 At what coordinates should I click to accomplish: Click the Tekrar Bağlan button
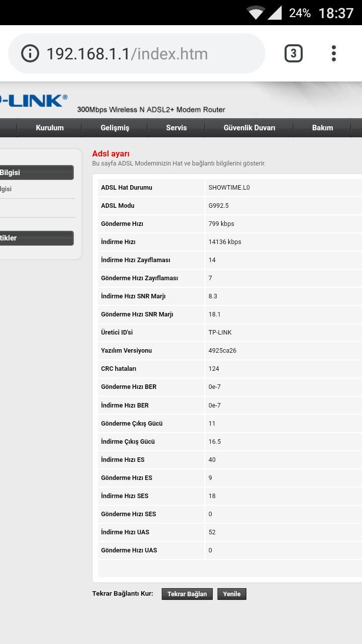(x=187, y=594)
